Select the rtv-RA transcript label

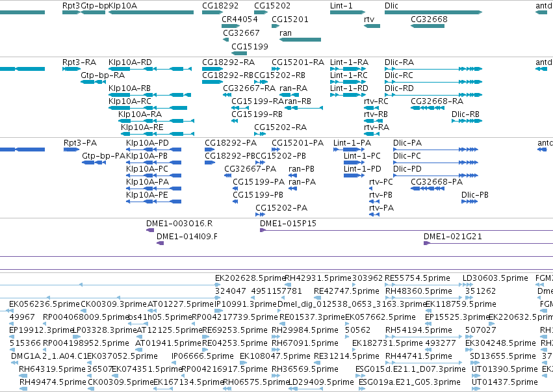coord(377,127)
